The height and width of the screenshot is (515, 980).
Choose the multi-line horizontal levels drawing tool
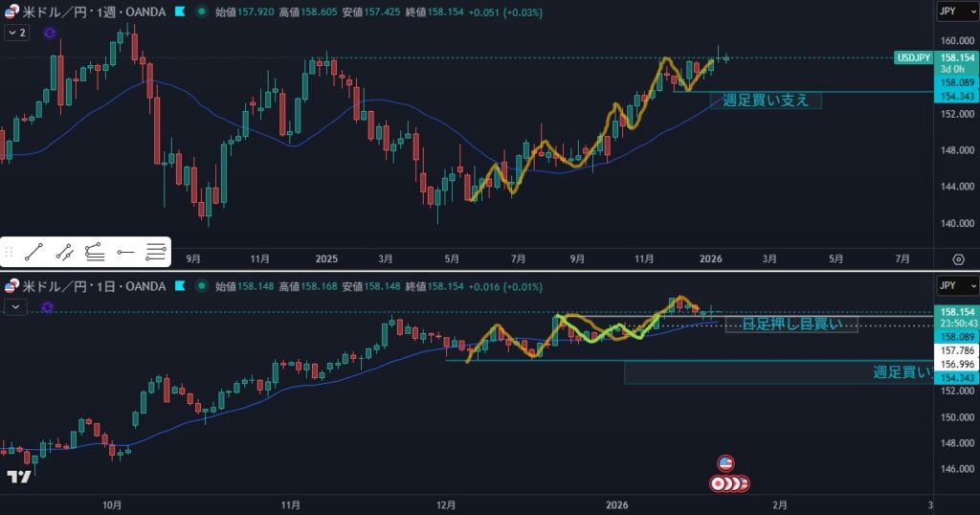155,253
